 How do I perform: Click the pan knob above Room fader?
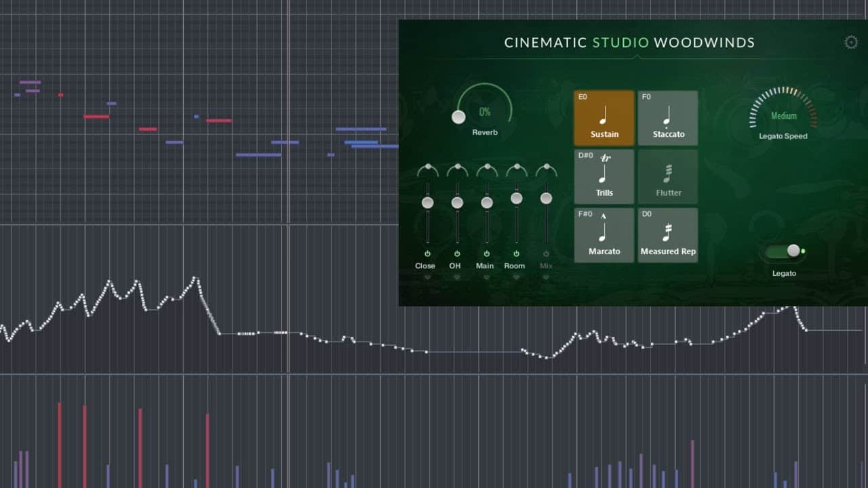(516, 169)
